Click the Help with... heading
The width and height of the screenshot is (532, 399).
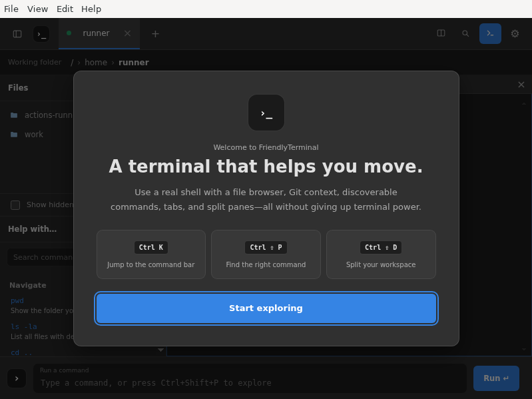(32, 229)
